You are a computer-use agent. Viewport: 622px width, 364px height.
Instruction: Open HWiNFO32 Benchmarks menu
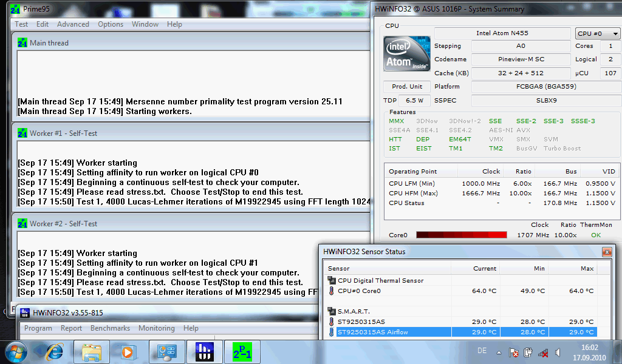[111, 328]
